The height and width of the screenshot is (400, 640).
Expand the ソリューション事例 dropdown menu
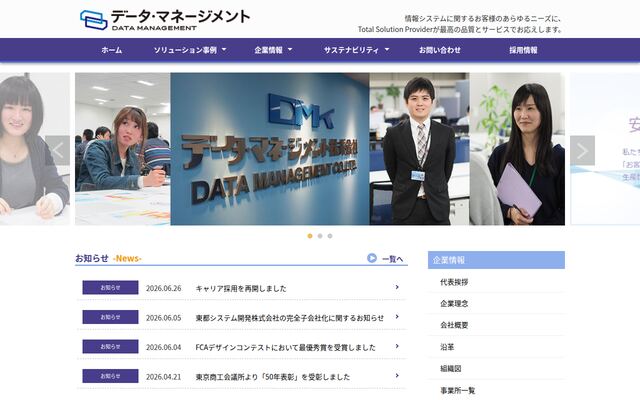pyautogui.click(x=190, y=50)
